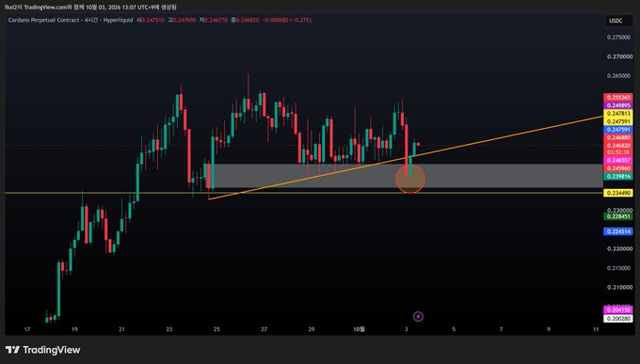The image size is (640, 364).
Task: Click the 0.265000 price scale tick
Action: click(618, 76)
